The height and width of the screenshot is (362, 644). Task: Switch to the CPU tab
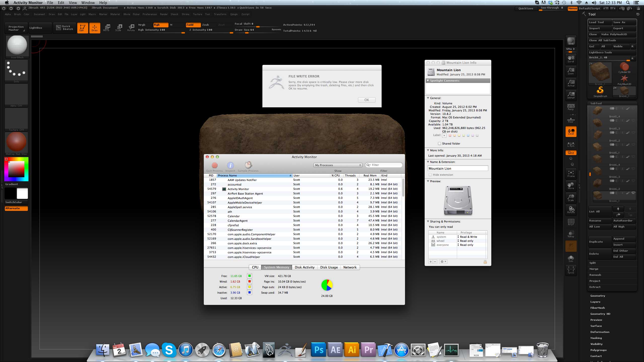[255, 267]
